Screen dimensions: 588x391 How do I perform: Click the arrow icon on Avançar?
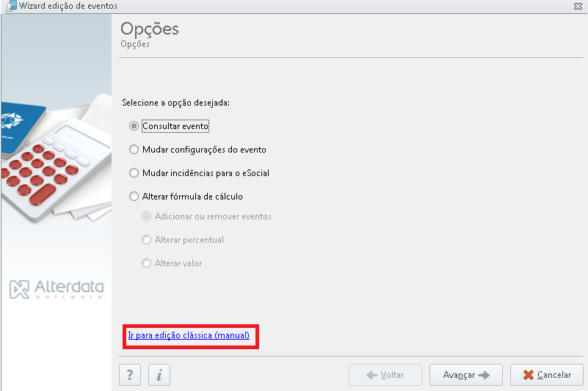tap(484, 375)
